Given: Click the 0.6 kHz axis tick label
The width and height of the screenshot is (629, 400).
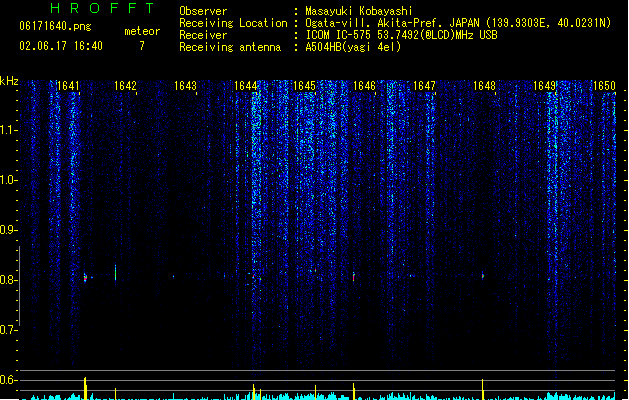Looking at the screenshot, I should pyautogui.click(x=8, y=380).
